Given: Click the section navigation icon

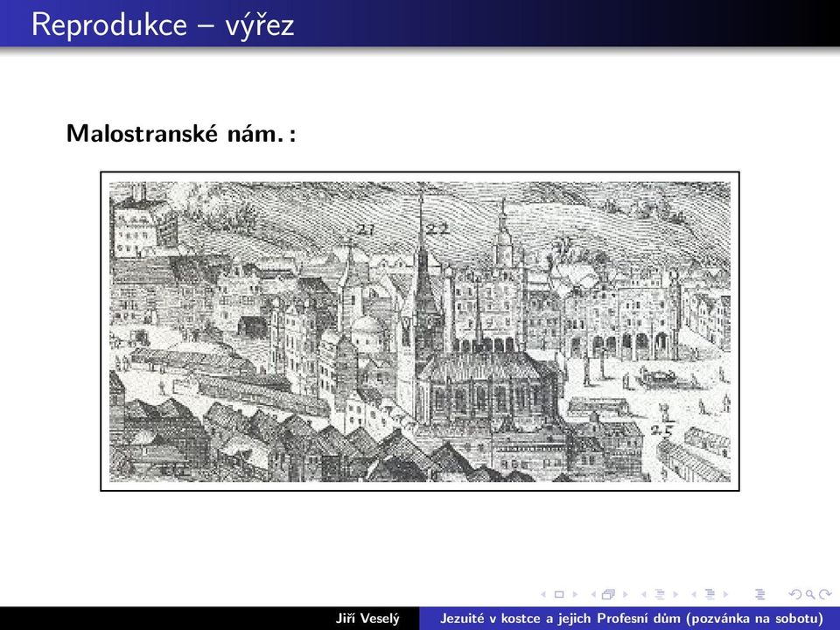Looking at the screenshot, I should (710, 594).
